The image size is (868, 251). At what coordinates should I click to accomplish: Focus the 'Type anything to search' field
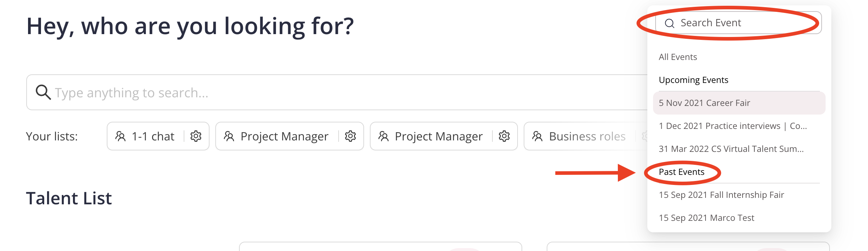pyautogui.click(x=323, y=93)
